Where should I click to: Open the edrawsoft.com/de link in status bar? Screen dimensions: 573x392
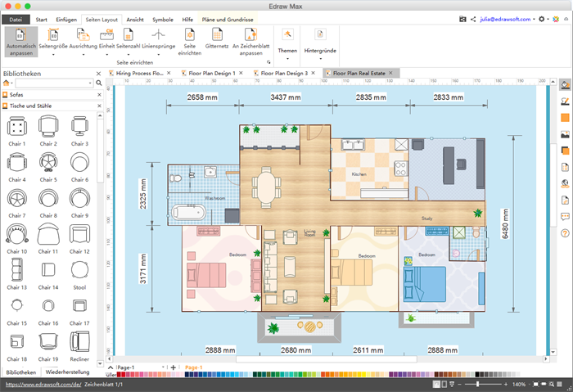point(41,384)
